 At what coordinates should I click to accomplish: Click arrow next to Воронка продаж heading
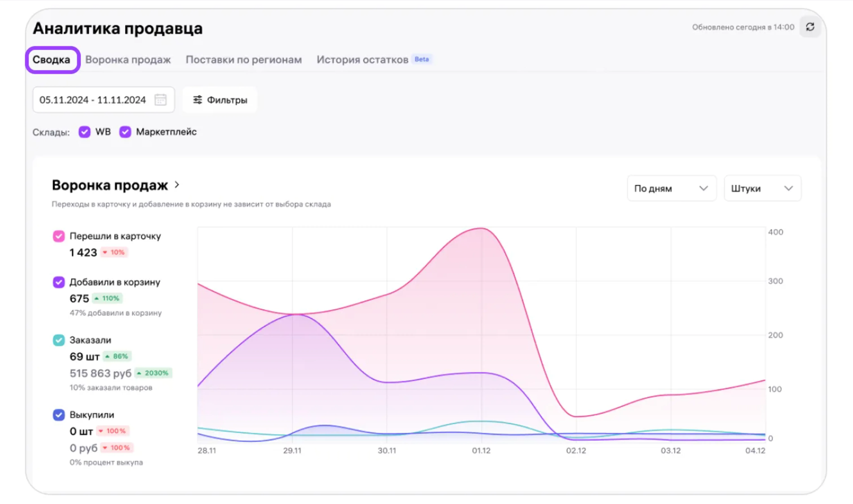[177, 185]
